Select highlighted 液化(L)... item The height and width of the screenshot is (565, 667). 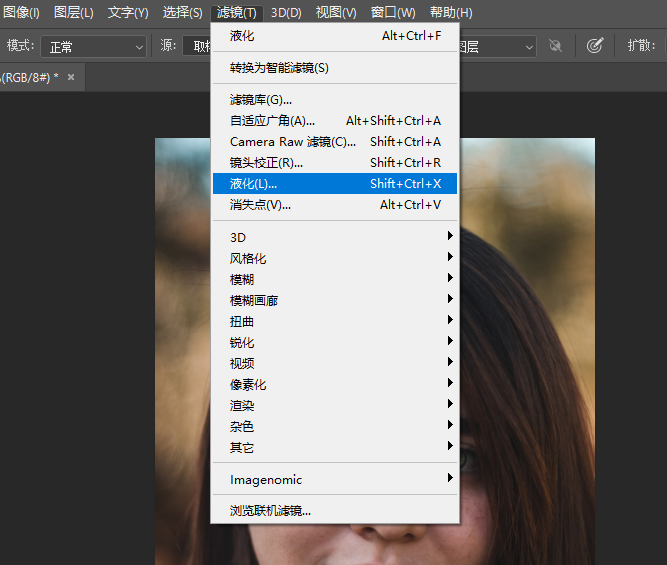(335, 183)
